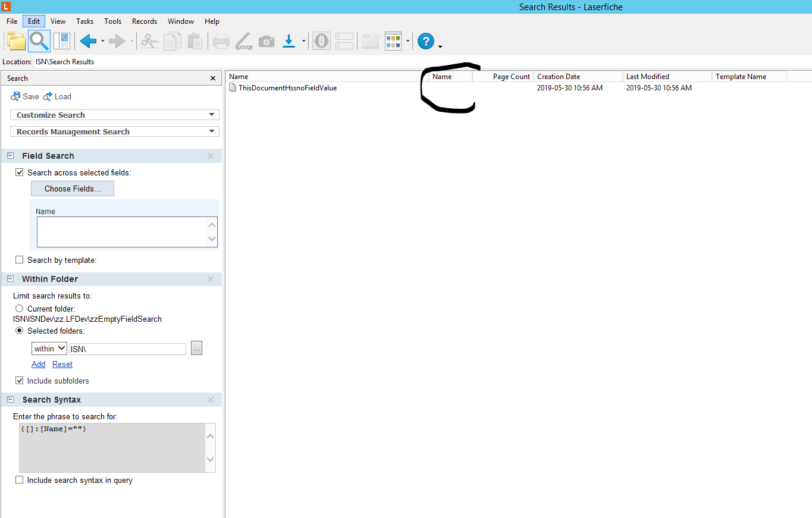The width and height of the screenshot is (812, 518).
Task: Open the view tiles dropdown arrow
Action: (408, 41)
